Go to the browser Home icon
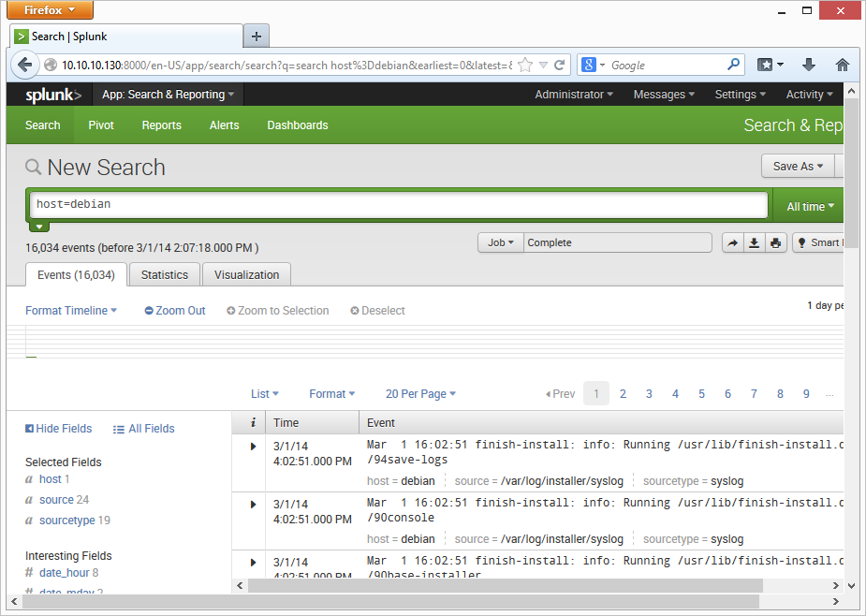This screenshot has height=616, width=866. [843, 66]
